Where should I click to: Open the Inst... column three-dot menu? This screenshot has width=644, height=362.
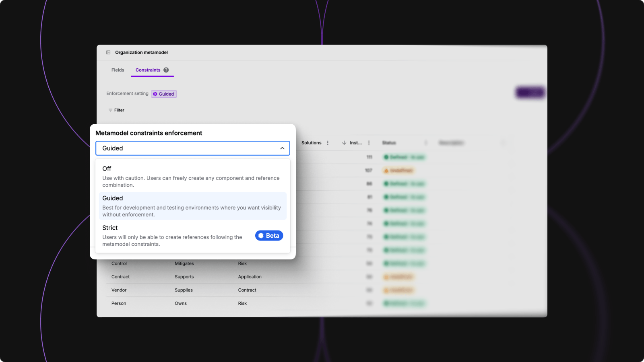(x=369, y=143)
